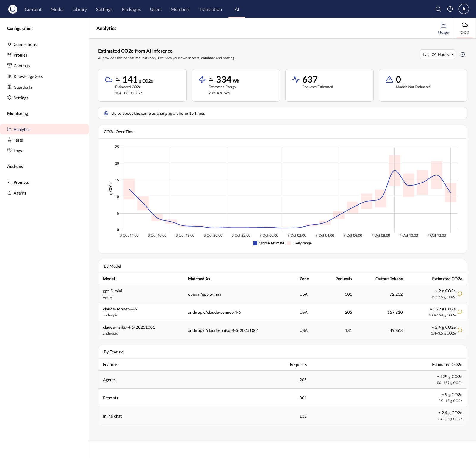Viewport: 476px width, 458px height.
Task: Select the AI section tab
Action: point(237,9)
